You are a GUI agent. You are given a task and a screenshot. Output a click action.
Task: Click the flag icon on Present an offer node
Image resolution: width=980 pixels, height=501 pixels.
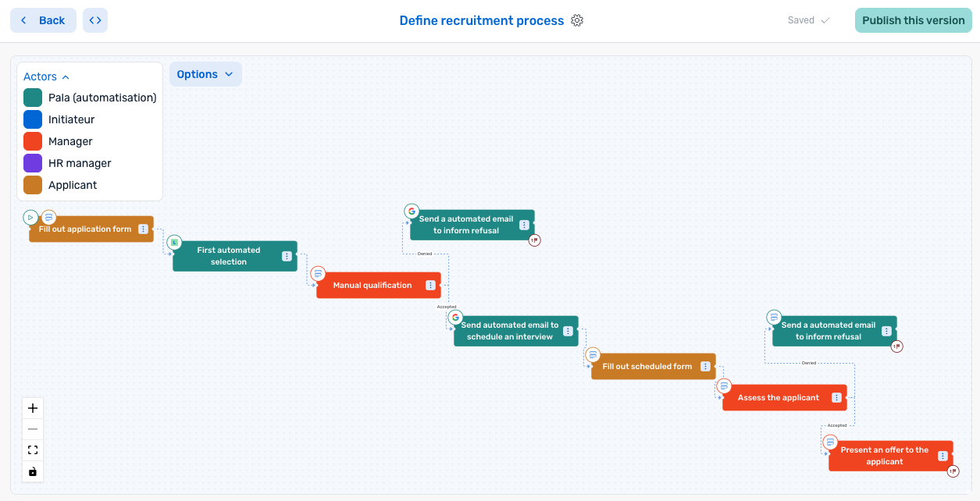click(x=953, y=471)
